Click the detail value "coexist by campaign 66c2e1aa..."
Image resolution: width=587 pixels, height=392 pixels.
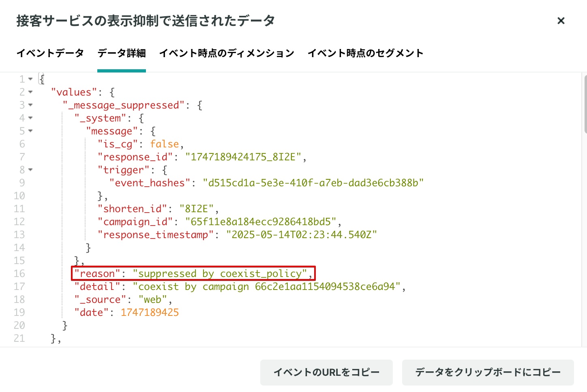tap(267, 287)
